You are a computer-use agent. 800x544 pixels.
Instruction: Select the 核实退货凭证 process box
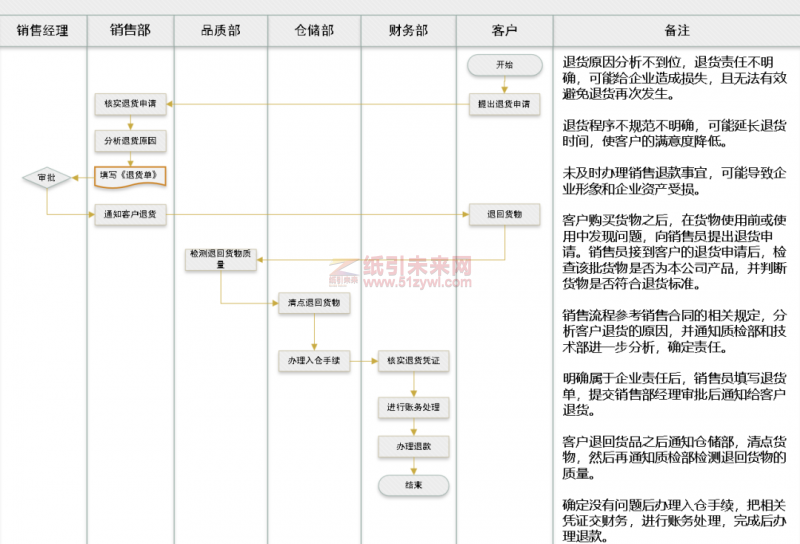[414, 361]
